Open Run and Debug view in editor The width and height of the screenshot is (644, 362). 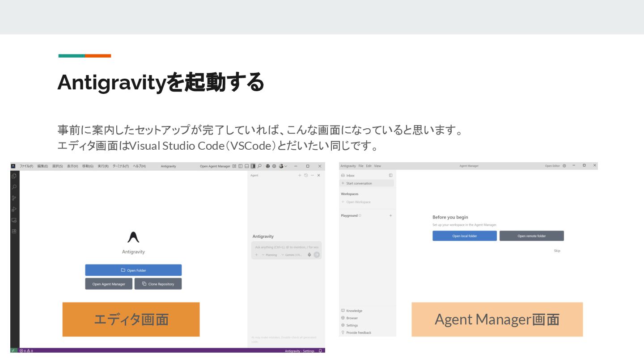coord(14,209)
